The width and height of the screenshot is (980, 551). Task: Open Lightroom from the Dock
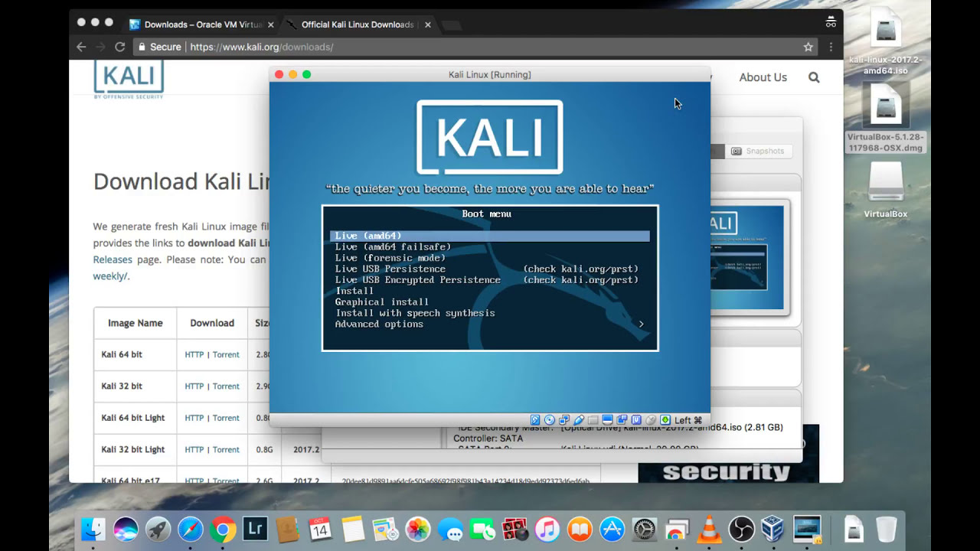[255, 529]
